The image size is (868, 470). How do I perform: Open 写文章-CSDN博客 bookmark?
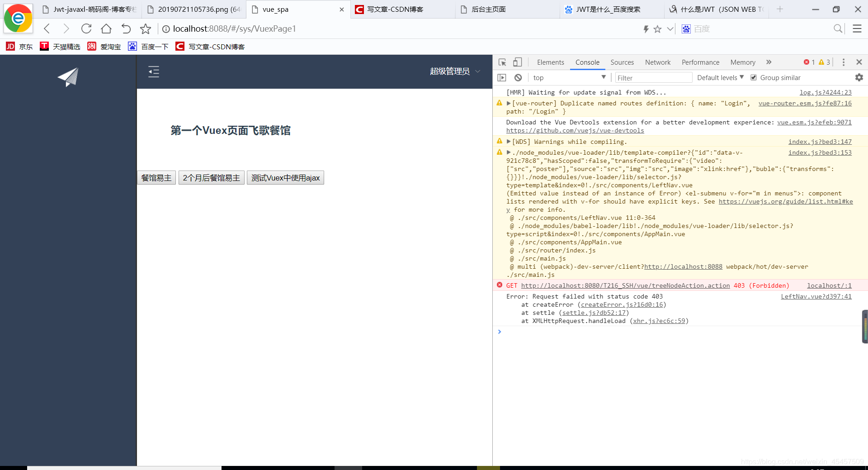click(210, 47)
